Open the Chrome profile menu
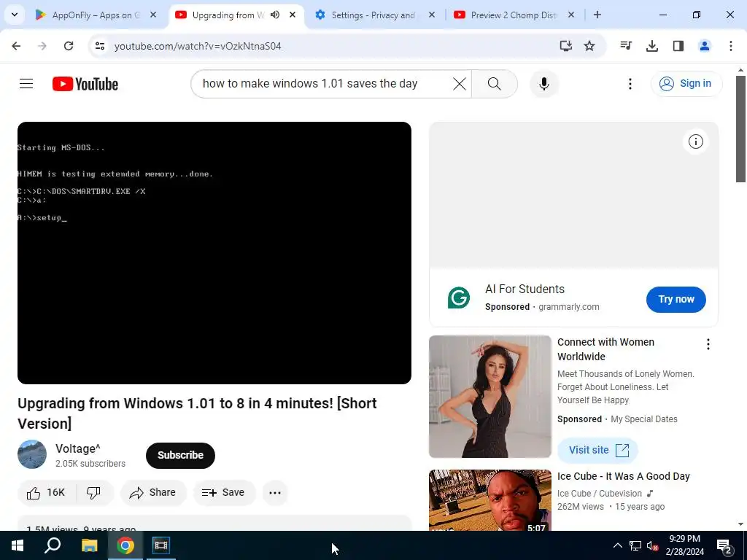Screen dimensions: 747x560 pos(705,46)
